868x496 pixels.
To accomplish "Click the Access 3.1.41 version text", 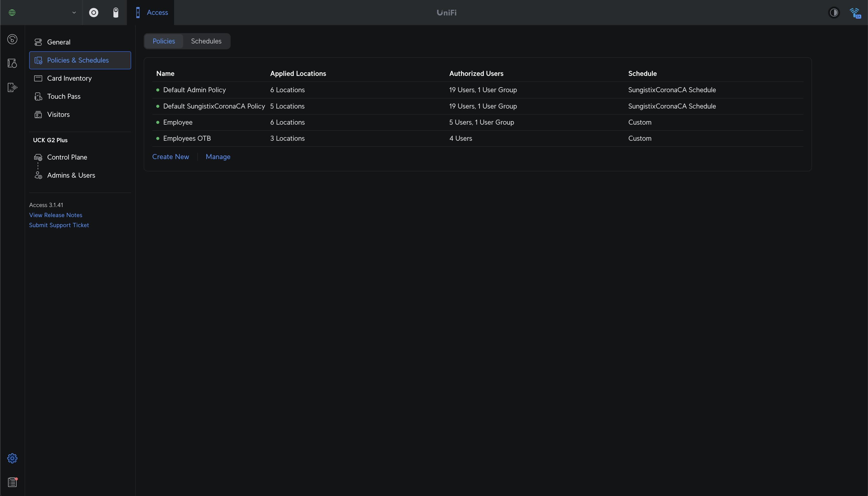I will [x=46, y=205].
